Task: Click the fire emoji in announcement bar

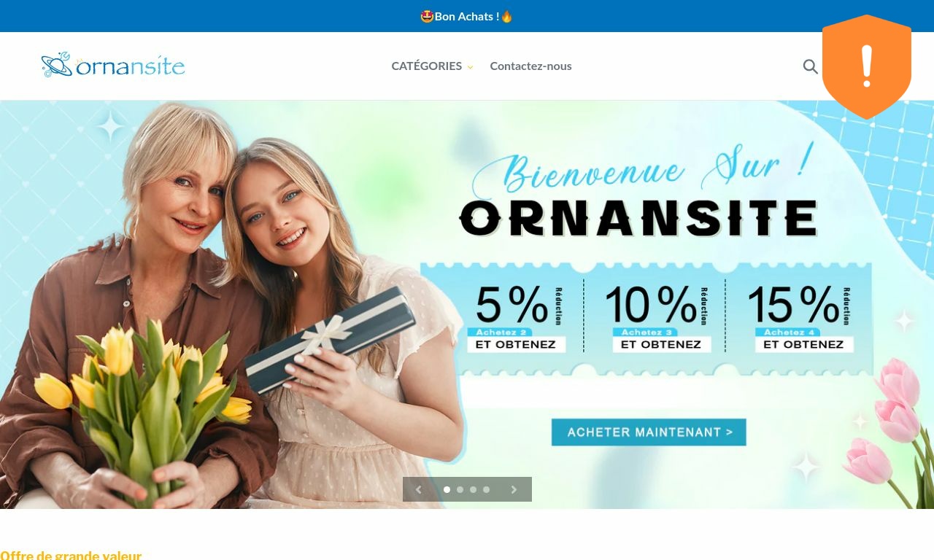Action: point(506,16)
